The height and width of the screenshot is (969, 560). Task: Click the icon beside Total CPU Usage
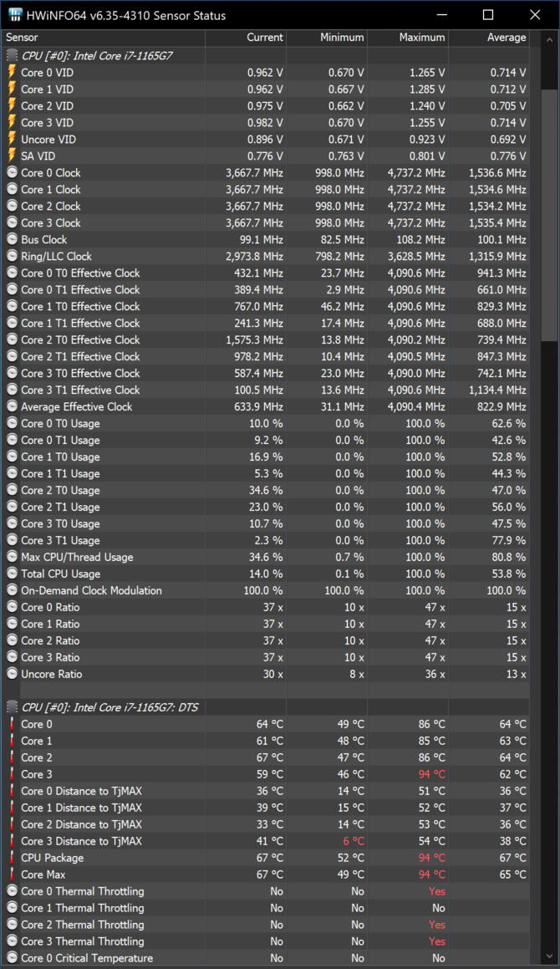[12, 573]
